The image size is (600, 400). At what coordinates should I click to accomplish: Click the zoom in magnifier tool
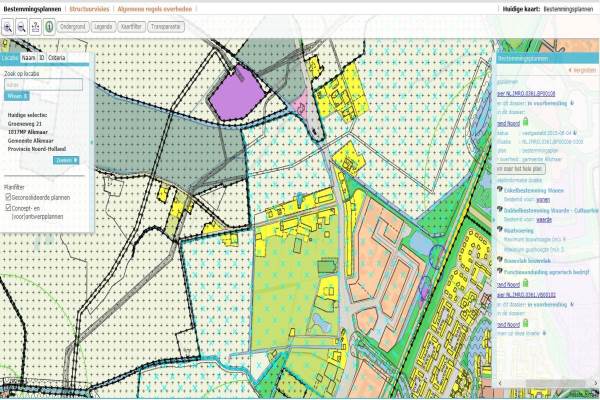tap(7, 28)
